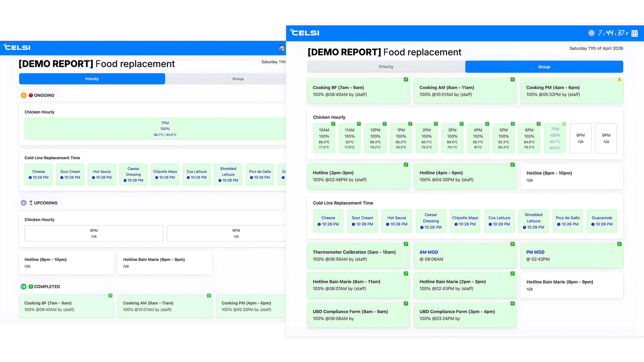Open the calendar icon in header
The image size is (644, 362).
(x=634, y=33)
